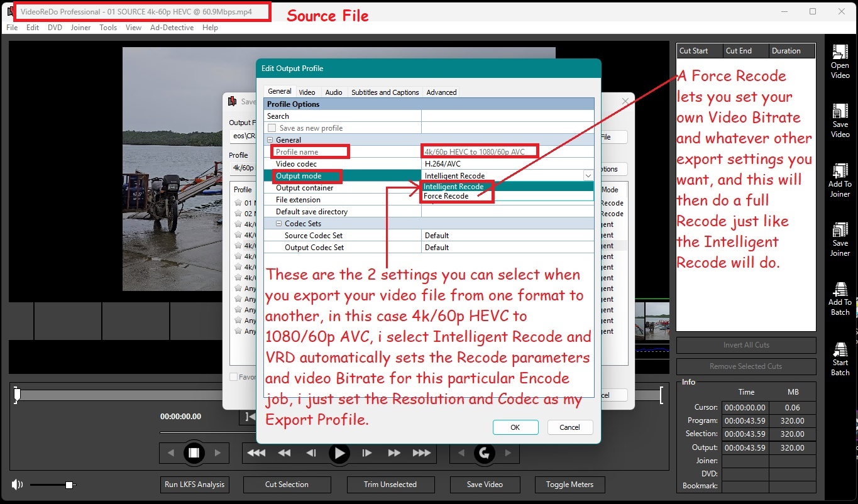
Task: Click the Search field in Profile Options
Action: tap(507, 116)
